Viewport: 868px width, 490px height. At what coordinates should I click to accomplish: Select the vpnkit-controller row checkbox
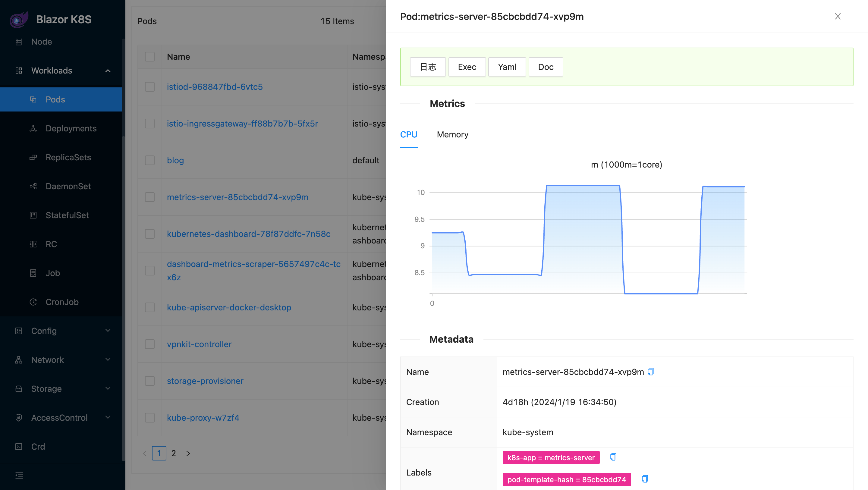pos(149,344)
